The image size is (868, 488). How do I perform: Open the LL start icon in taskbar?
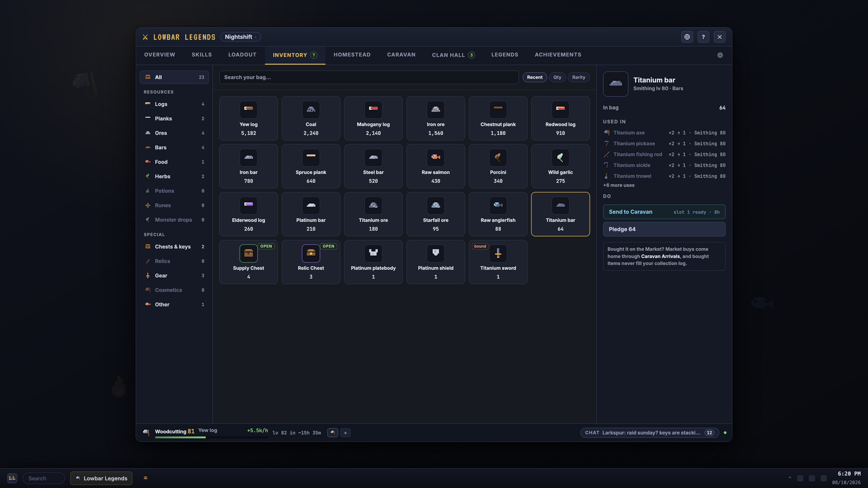pos(12,478)
